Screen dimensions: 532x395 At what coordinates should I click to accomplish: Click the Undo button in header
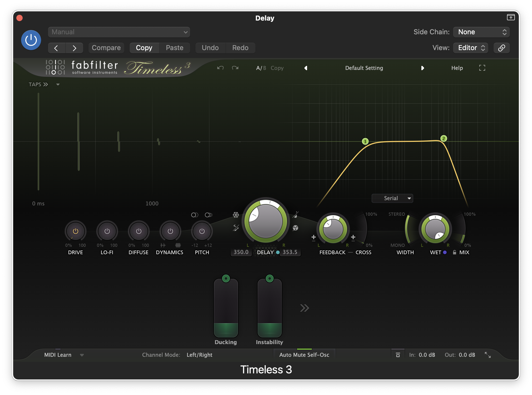210,48
